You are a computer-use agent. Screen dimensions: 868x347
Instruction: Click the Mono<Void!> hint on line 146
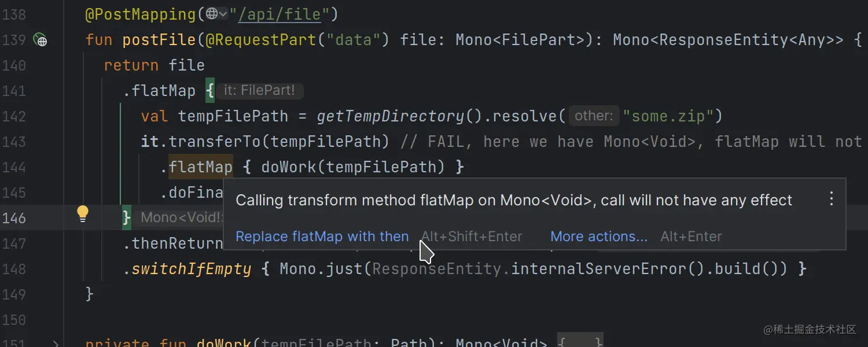(x=182, y=218)
